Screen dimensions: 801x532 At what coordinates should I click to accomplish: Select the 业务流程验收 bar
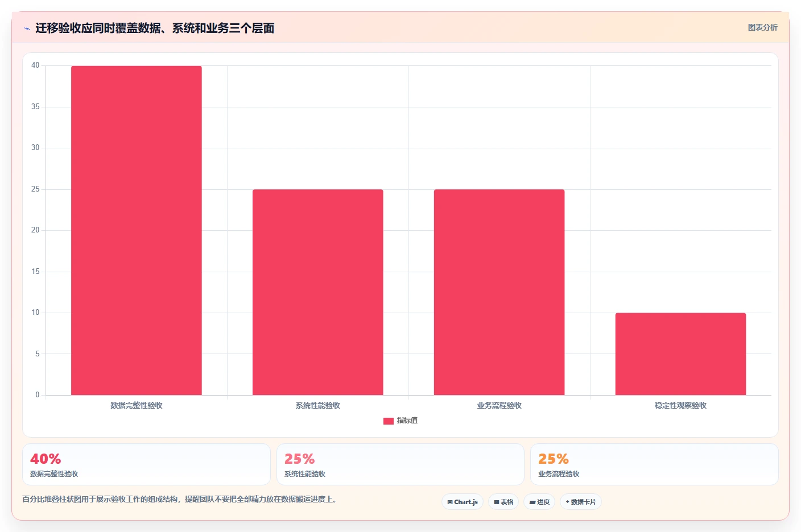tap(499, 292)
